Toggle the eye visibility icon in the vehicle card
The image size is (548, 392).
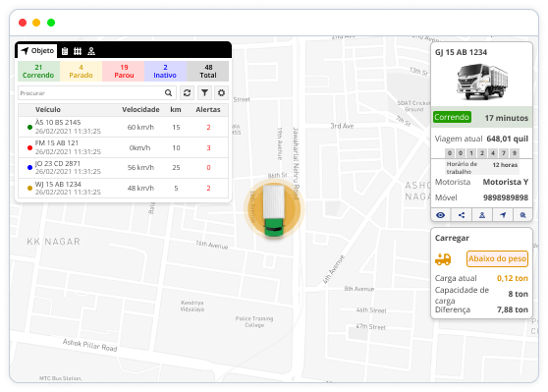click(x=441, y=215)
